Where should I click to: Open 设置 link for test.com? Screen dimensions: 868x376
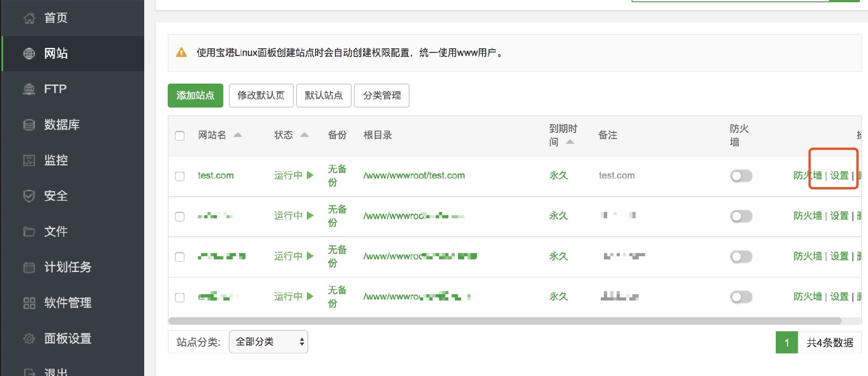[x=839, y=175]
